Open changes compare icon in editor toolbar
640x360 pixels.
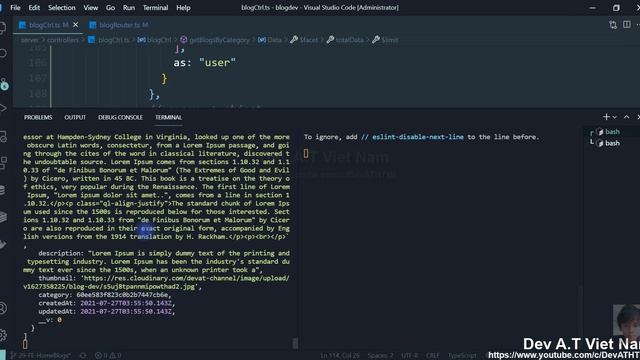(613, 25)
